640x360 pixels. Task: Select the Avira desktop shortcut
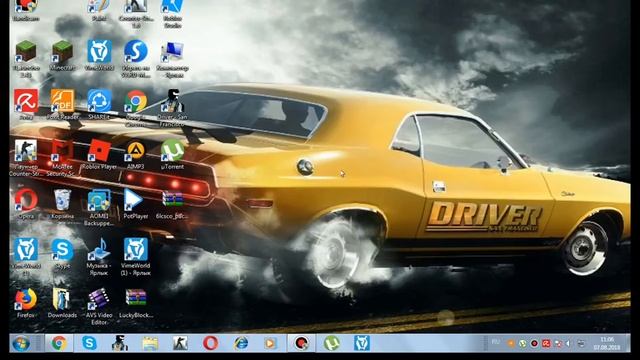[26, 104]
